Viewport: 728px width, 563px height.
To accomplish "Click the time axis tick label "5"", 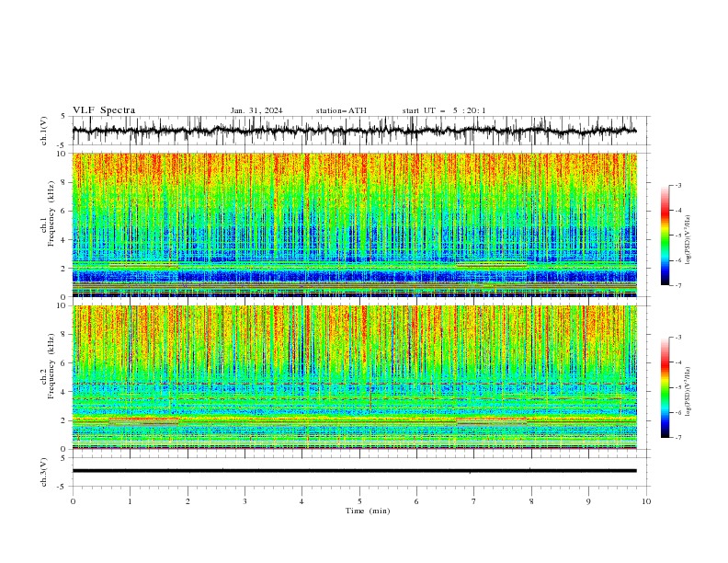I will pyautogui.click(x=359, y=501).
